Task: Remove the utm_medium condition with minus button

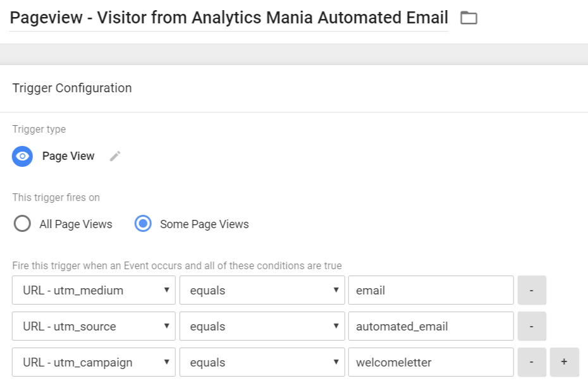Action: pos(532,291)
